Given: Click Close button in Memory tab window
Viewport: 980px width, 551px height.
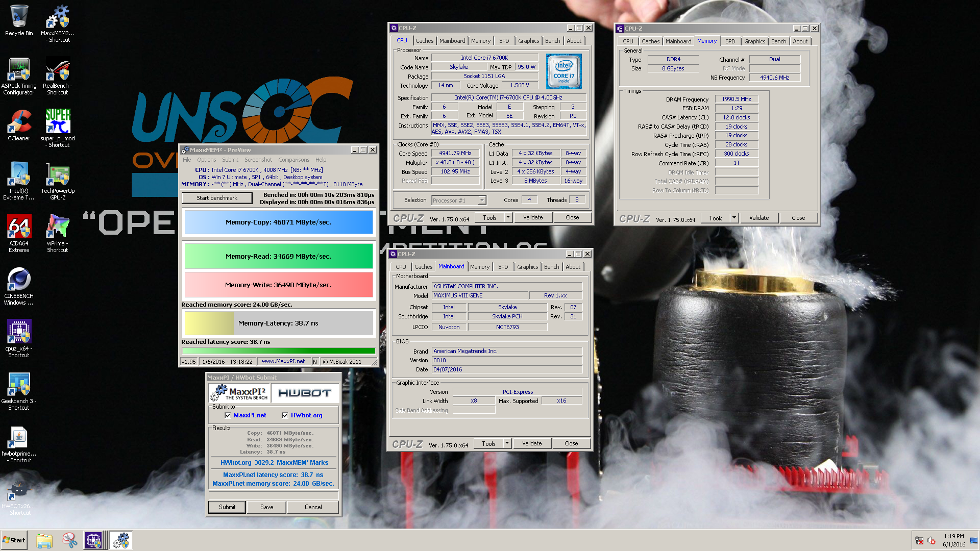Looking at the screenshot, I should point(798,218).
